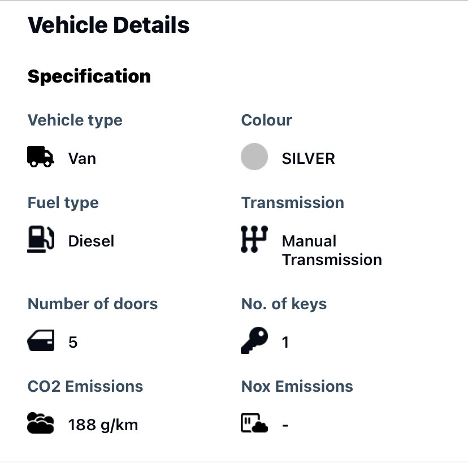Click the Colour label
The image size is (468, 476).
(267, 120)
